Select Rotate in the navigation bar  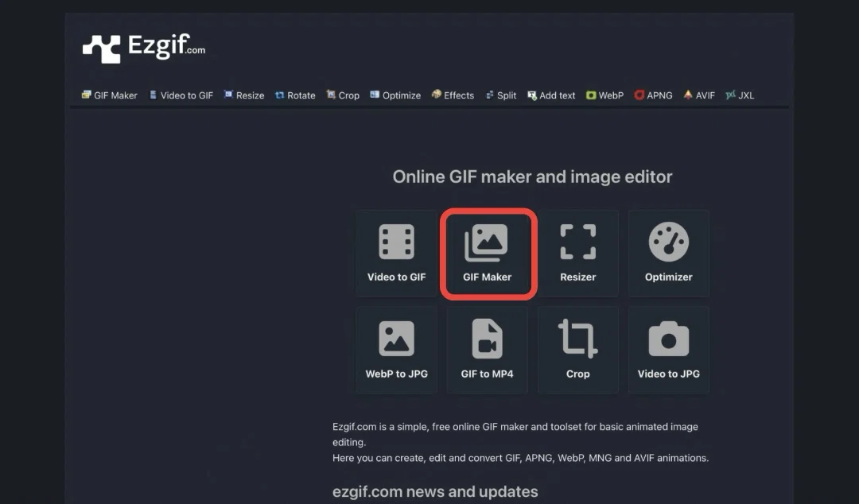pos(295,95)
